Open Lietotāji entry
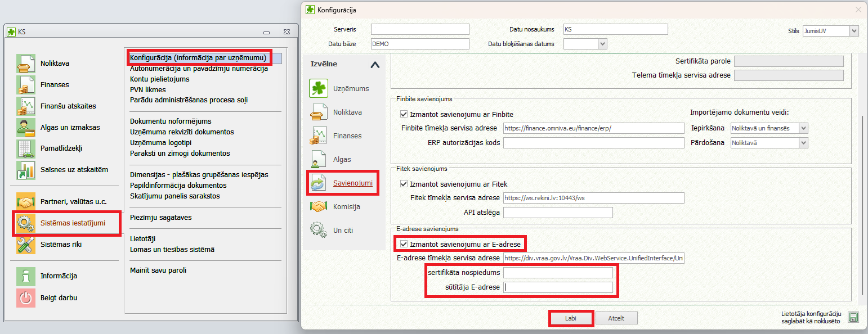 pos(142,239)
